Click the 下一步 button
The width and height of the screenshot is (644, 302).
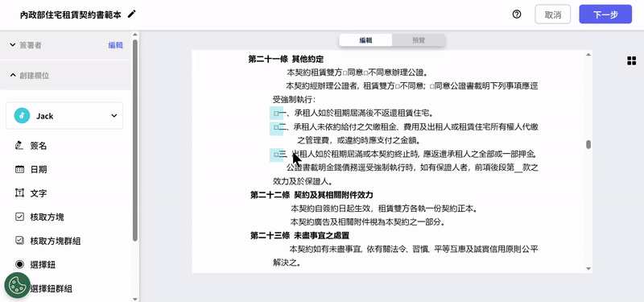coord(605,14)
